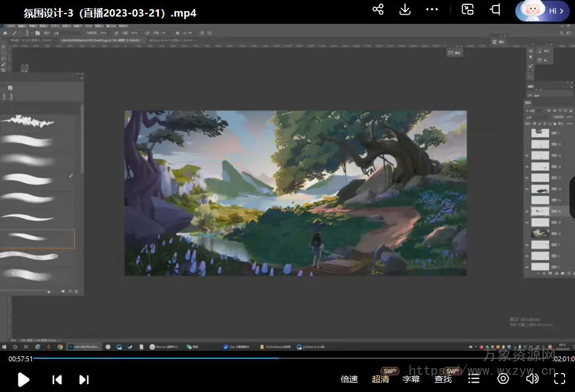The image size is (575, 392).
Task: Open the 字幕 subtitles option
Action: point(411,379)
